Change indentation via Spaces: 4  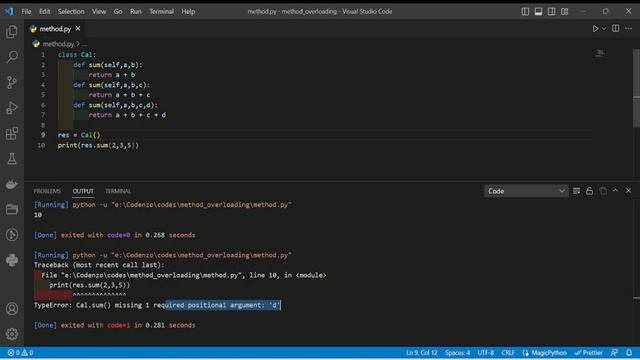coord(458,353)
